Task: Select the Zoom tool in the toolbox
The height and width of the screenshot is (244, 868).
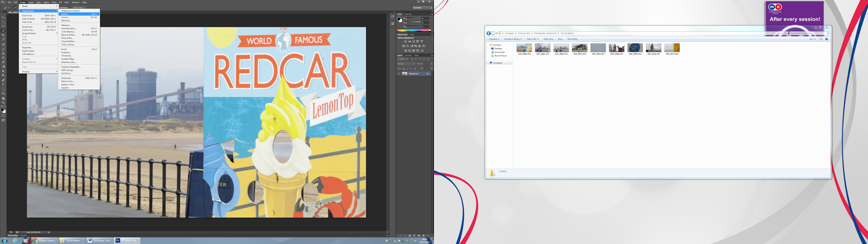Action: 3,102
